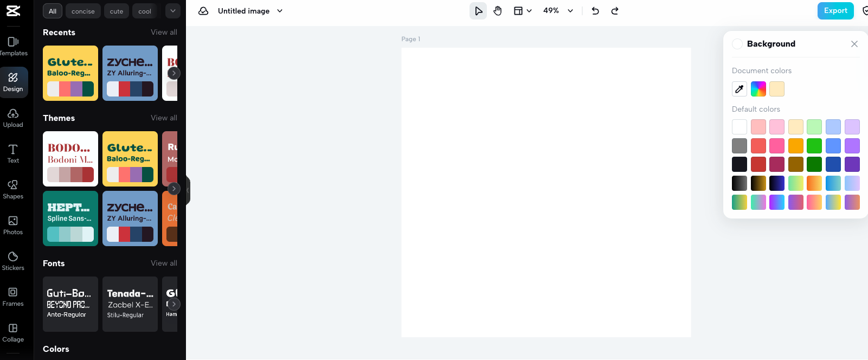Expand more style filter tags
This screenshot has height=360, width=868.
coord(172,11)
